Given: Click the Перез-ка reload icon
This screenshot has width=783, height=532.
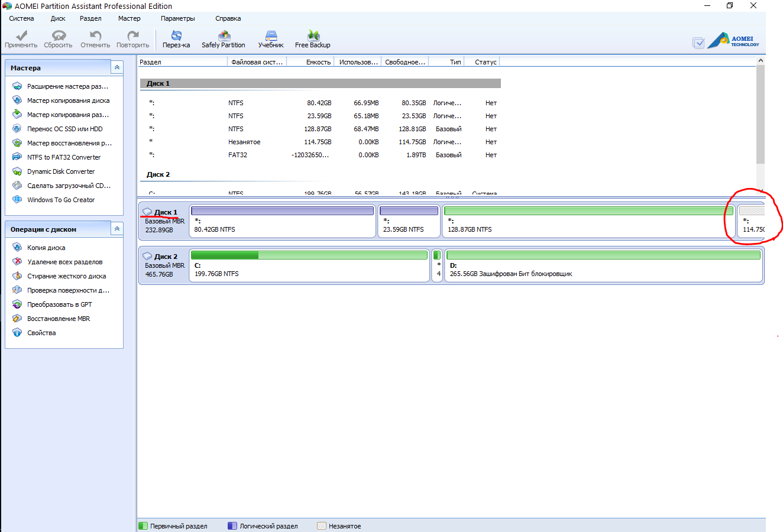Looking at the screenshot, I should tap(176, 39).
